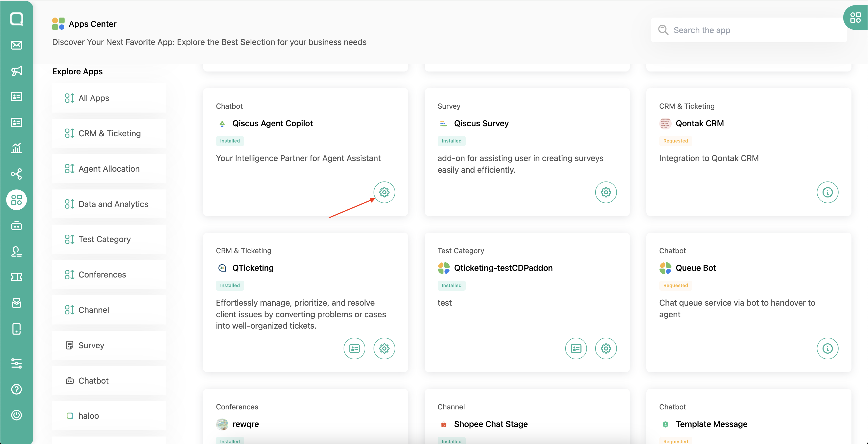Open the chatbot robot sidebar icon
The image size is (868, 444).
point(17,226)
